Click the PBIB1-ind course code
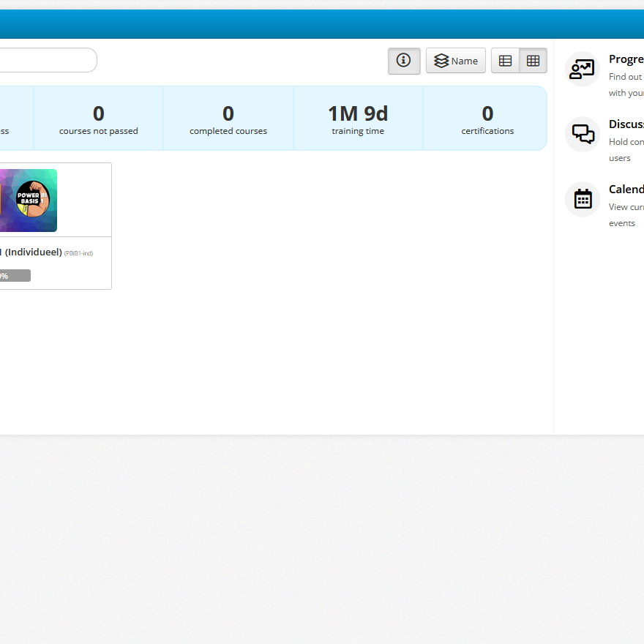This screenshot has width=644, height=644. 78,253
